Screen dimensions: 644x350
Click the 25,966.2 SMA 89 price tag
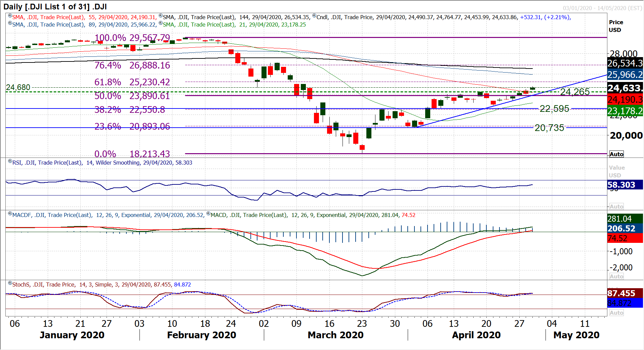625,75
